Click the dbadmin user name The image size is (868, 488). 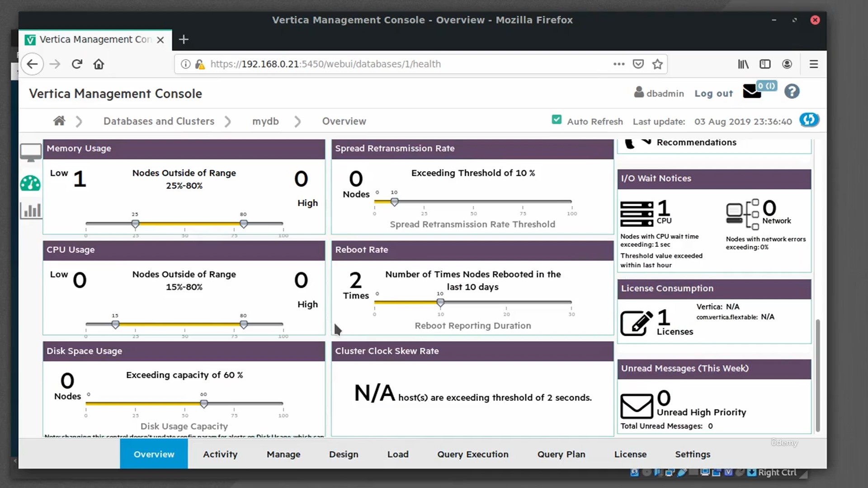point(665,93)
